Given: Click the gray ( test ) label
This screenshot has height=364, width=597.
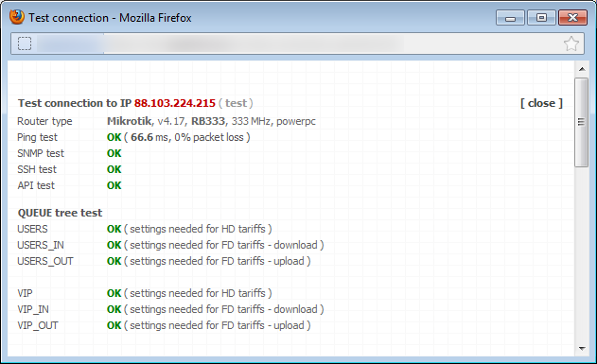Looking at the screenshot, I should (237, 103).
